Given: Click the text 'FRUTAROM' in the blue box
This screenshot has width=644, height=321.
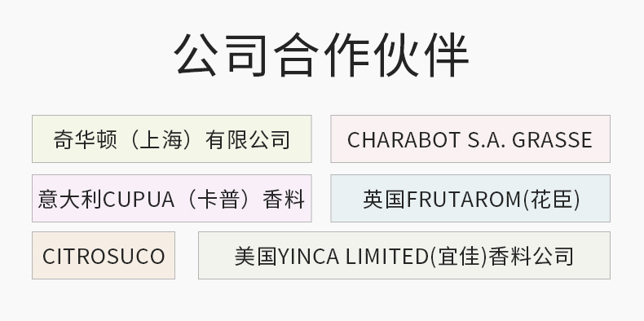Looking at the screenshot, I should [464, 200].
